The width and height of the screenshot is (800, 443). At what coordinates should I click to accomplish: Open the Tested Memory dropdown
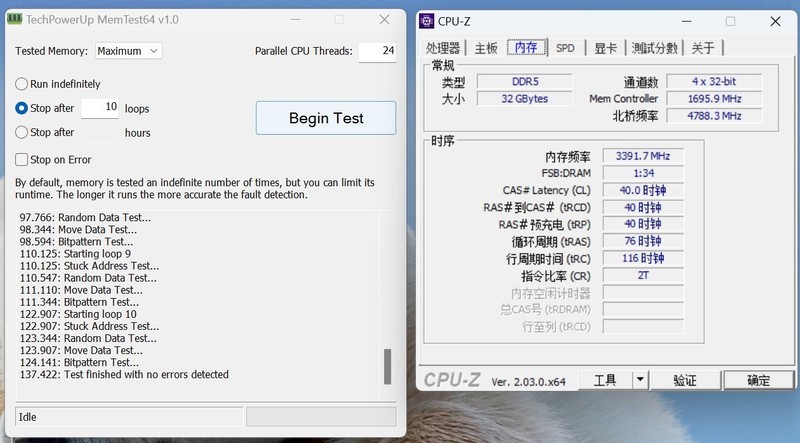point(129,51)
